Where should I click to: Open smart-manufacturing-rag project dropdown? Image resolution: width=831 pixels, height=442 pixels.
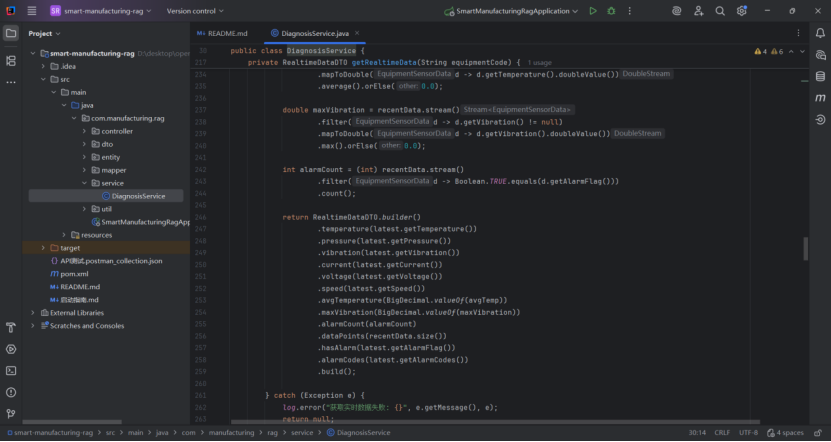point(101,11)
